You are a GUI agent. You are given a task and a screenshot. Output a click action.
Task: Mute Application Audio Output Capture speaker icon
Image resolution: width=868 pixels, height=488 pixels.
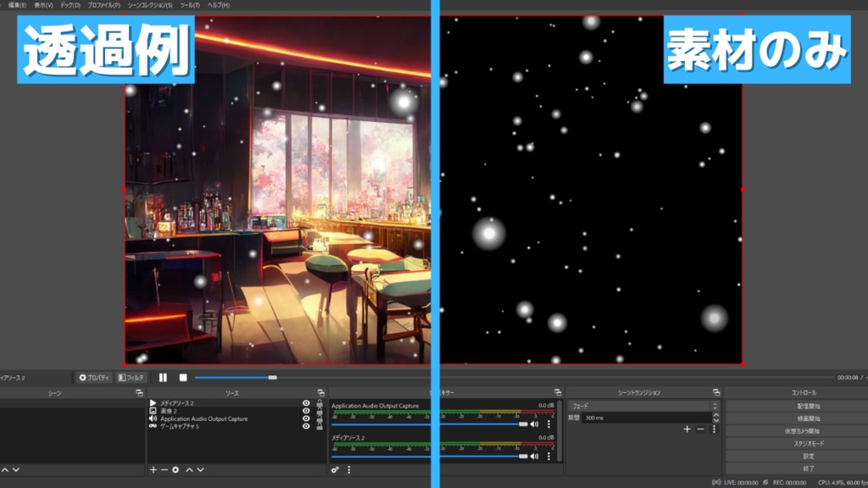(534, 424)
